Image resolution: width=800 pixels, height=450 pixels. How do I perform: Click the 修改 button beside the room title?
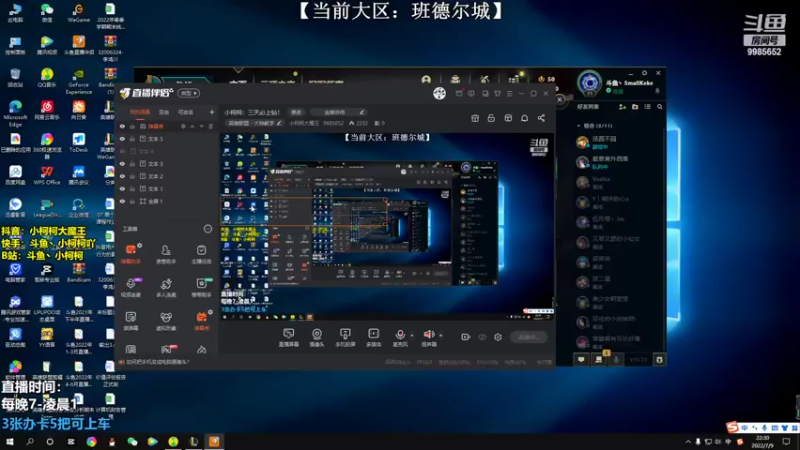coord(296,112)
